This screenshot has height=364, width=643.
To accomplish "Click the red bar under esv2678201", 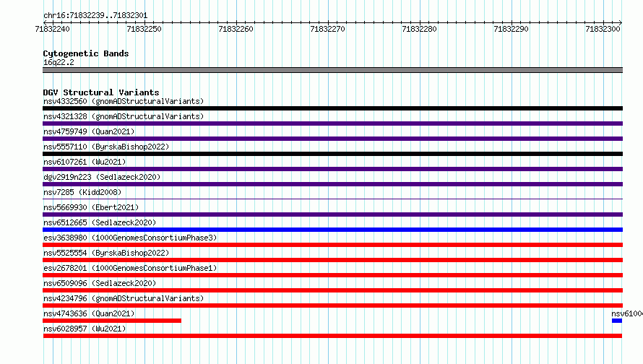I will 332,275.
